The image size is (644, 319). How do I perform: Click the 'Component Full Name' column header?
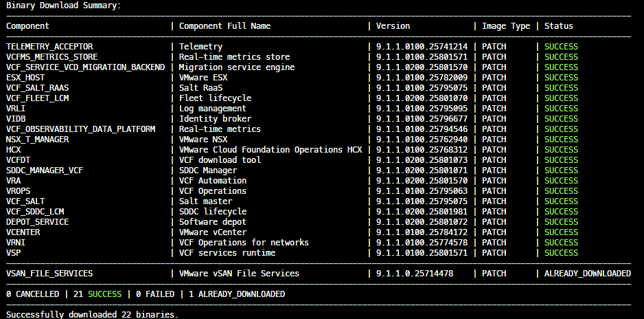pyautogui.click(x=225, y=26)
